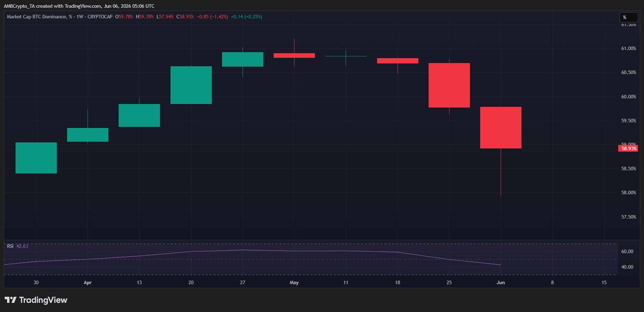Select the green candle for April 27 week
The width and height of the screenshot is (644, 312).
pyautogui.click(x=243, y=59)
